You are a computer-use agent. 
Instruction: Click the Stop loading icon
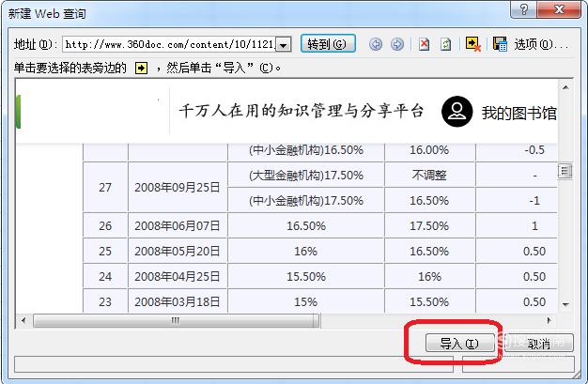(425, 44)
